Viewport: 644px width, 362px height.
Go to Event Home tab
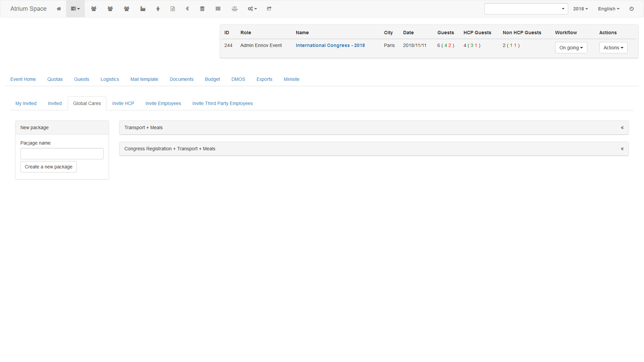(x=23, y=79)
